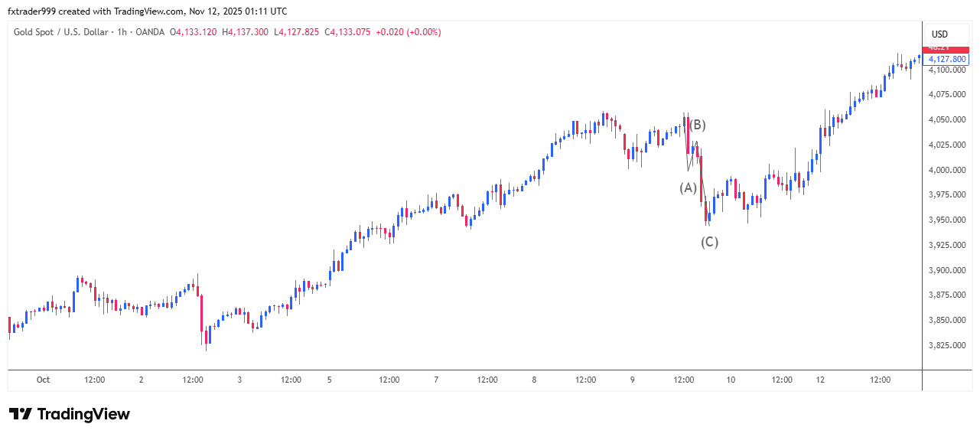Open the USD currency selector
980x437 pixels.
click(x=939, y=34)
